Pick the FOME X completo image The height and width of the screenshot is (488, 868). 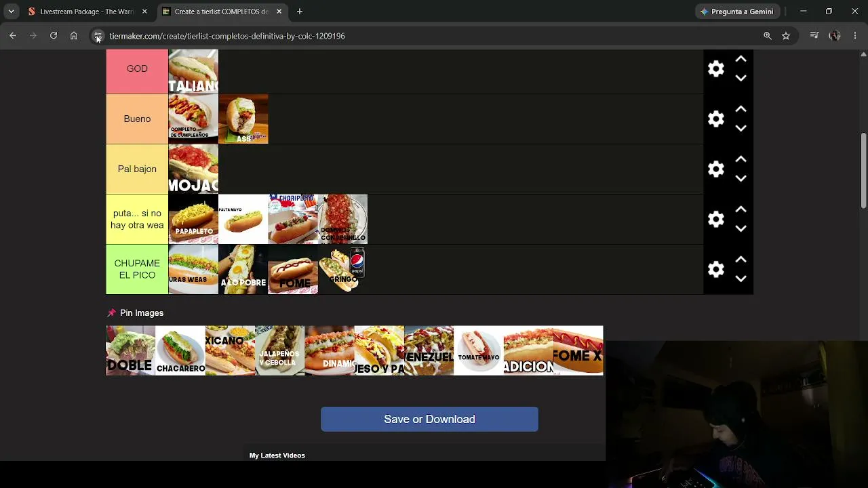[x=578, y=350]
